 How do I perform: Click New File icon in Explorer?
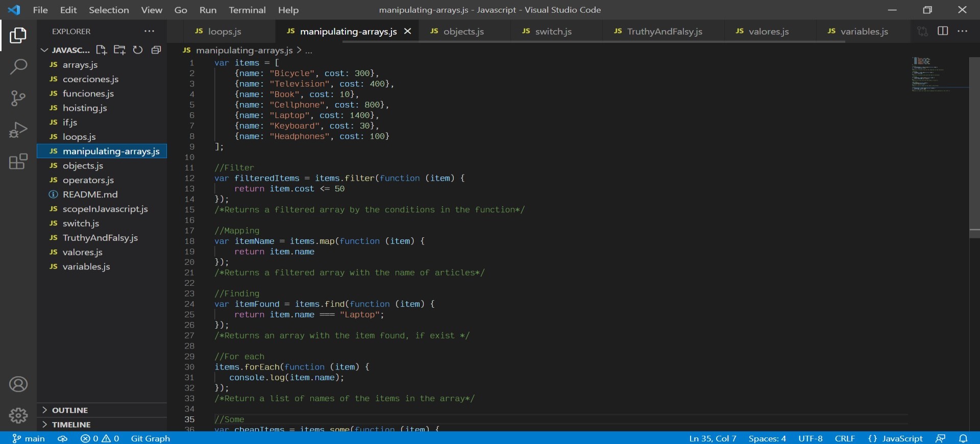(x=101, y=50)
